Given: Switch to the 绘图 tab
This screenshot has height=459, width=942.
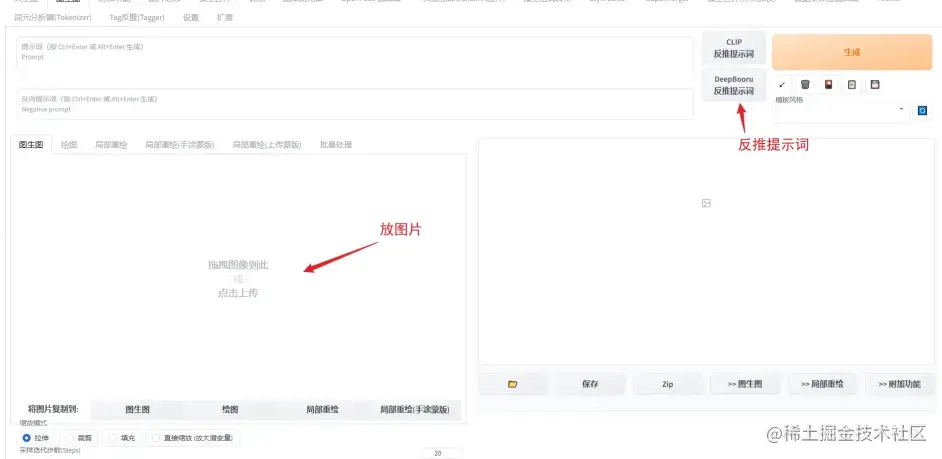Looking at the screenshot, I should click(x=69, y=145).
